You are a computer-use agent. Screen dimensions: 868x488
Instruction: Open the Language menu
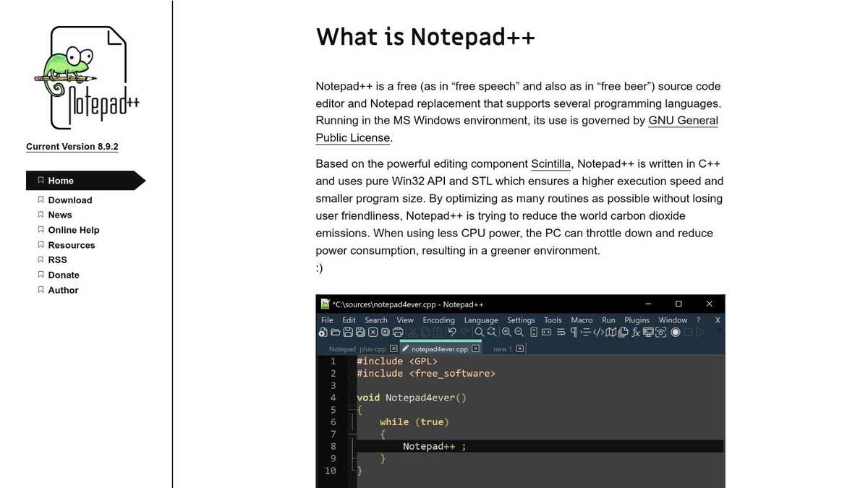coord(481,320)
